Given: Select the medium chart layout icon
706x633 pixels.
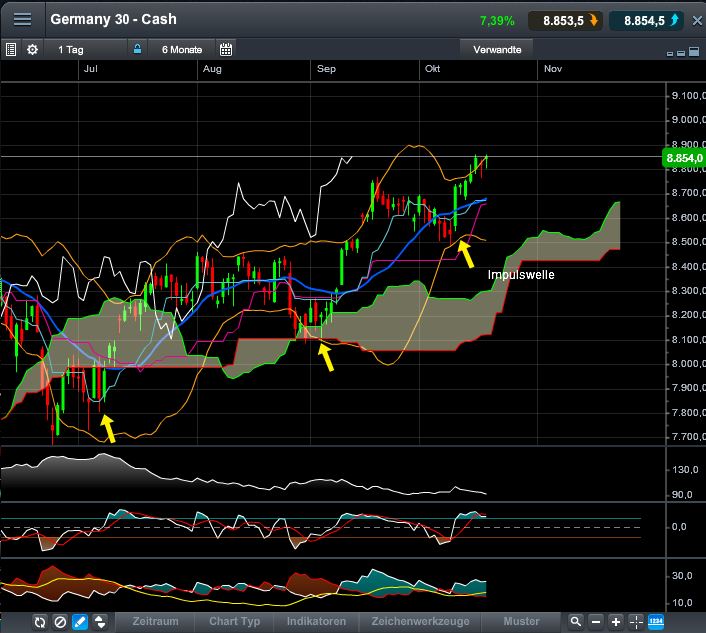Looking at the screenshot, I should point(681,53).
